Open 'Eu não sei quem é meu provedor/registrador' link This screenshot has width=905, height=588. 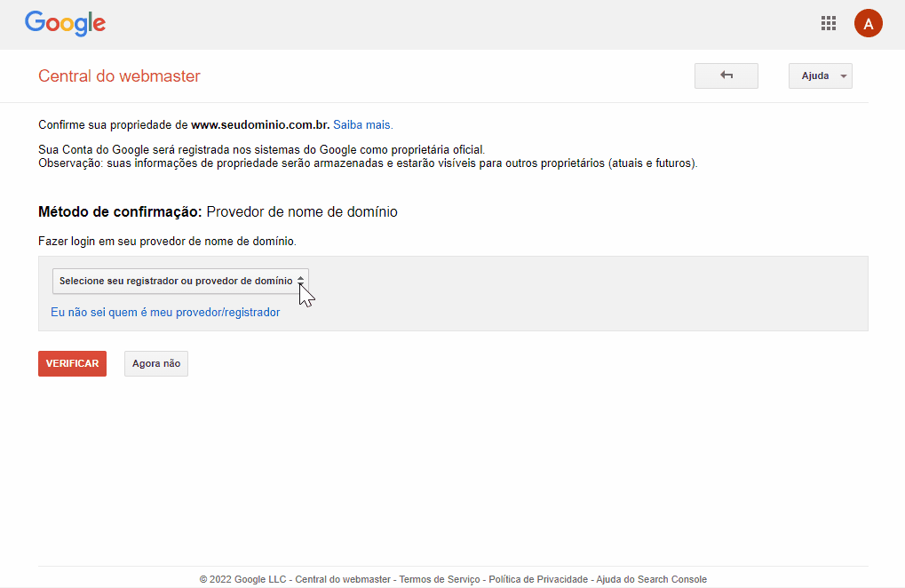pyautogui.click(x=165, y=312)
